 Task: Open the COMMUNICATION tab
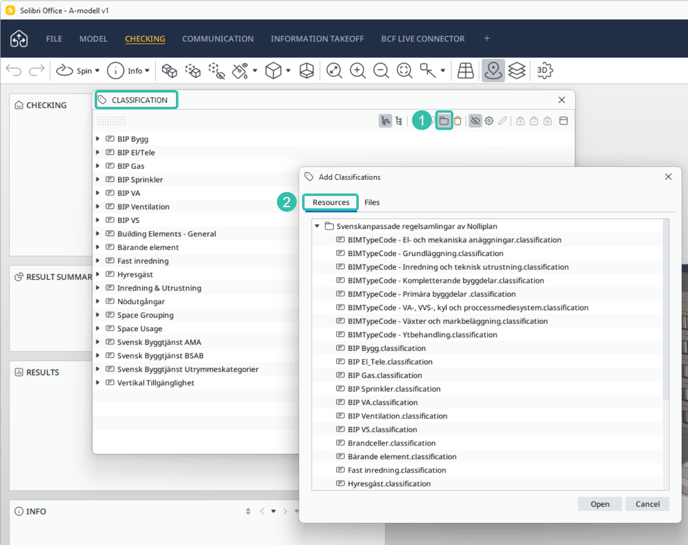[x=218, y=39]
